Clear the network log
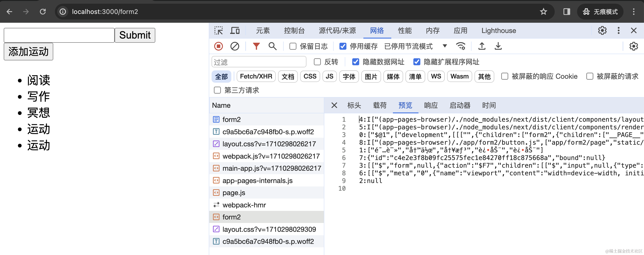 235,46
